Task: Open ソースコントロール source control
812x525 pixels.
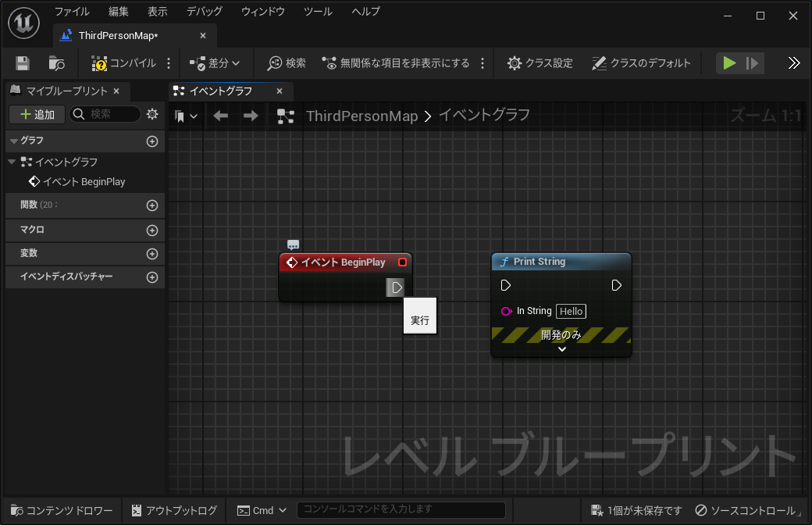Action: point(746,510)
